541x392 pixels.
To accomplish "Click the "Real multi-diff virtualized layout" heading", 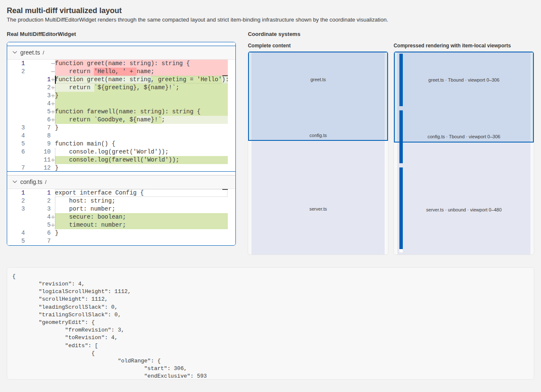I will pyautogui.click(x=64, y=11).
